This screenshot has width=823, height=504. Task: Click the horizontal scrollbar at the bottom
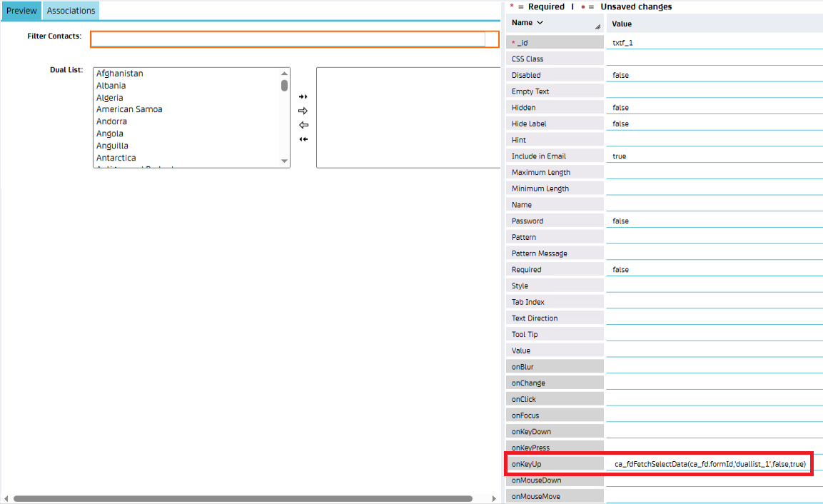click(x=243, y=498)
